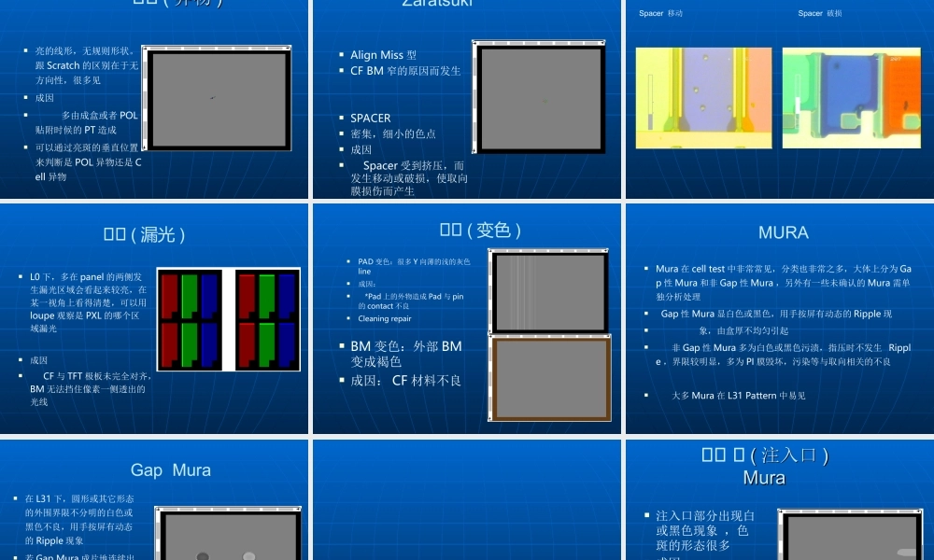The image size is (934, 560).
Task: Click the 'L0 下，多在 panel 的两侧发生漏光' bullet
Action: [x=88, y=302]
